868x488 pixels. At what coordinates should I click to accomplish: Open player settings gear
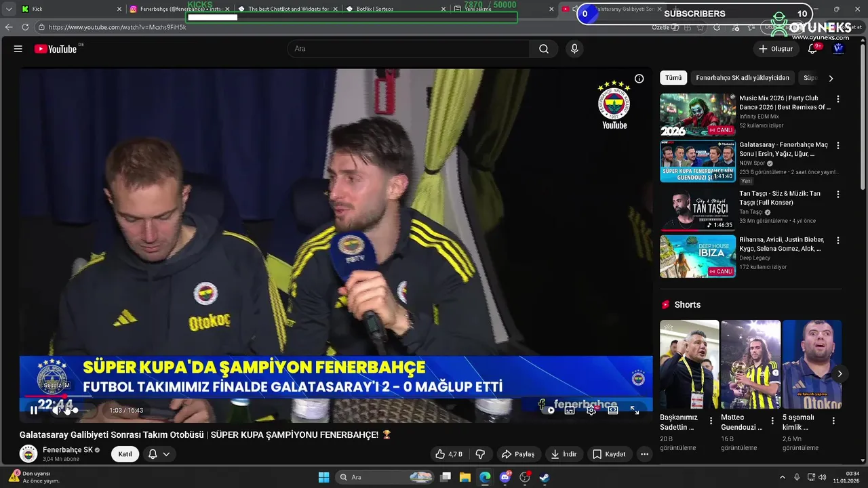coord(591,410)
